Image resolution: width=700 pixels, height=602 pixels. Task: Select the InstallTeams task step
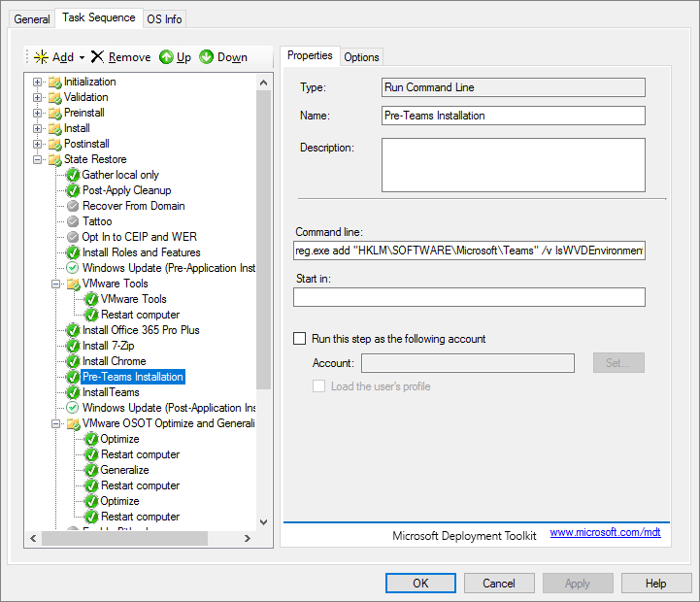click(x=111, y=392)
